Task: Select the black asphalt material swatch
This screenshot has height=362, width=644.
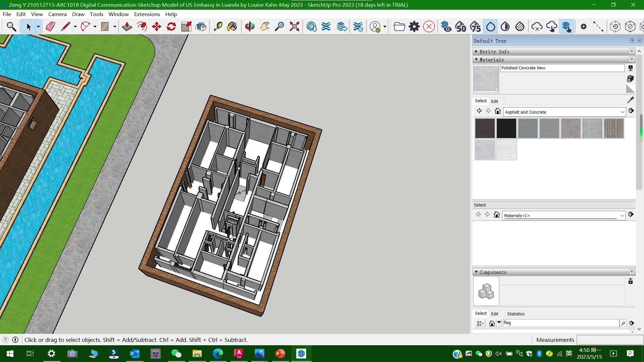Action: [x=506, y=128]
